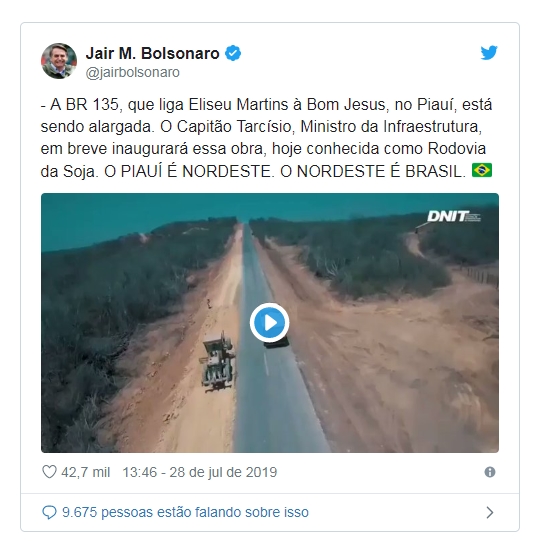Open '9.675 pessoas estão falando sobre isso'
The height and width of the screenshot is (541, 536).
click(x=185, y=512)
